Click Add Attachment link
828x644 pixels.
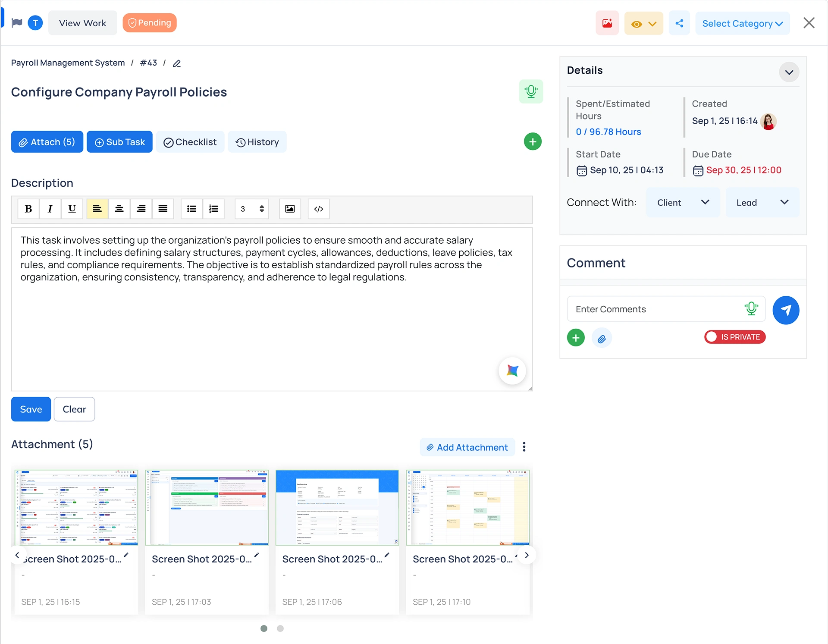click(467, 447)
